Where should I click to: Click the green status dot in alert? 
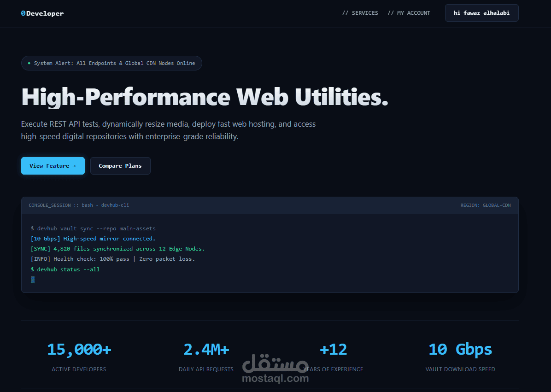click(29, 63)
